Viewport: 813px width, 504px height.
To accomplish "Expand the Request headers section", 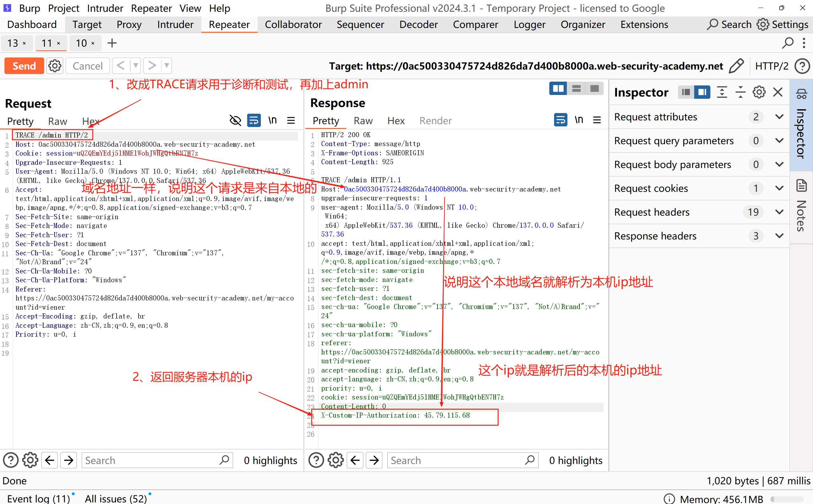I will tap(779, 212).
